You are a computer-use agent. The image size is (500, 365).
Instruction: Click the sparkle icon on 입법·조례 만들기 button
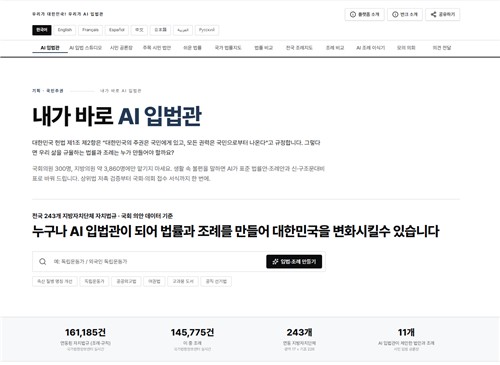(275, 262)
